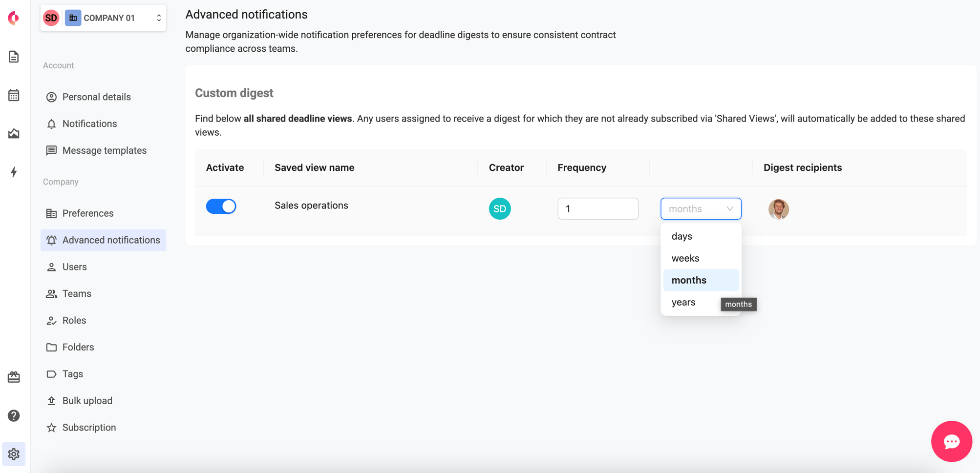
Task: Go to Personal details settings
Action: click(103, 97)
